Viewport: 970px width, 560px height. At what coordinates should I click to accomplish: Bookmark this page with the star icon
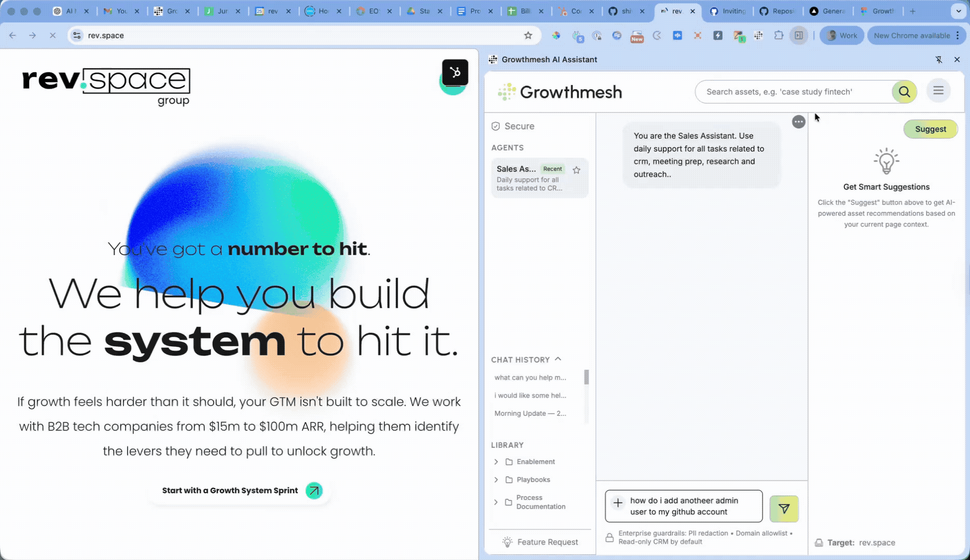528,35
